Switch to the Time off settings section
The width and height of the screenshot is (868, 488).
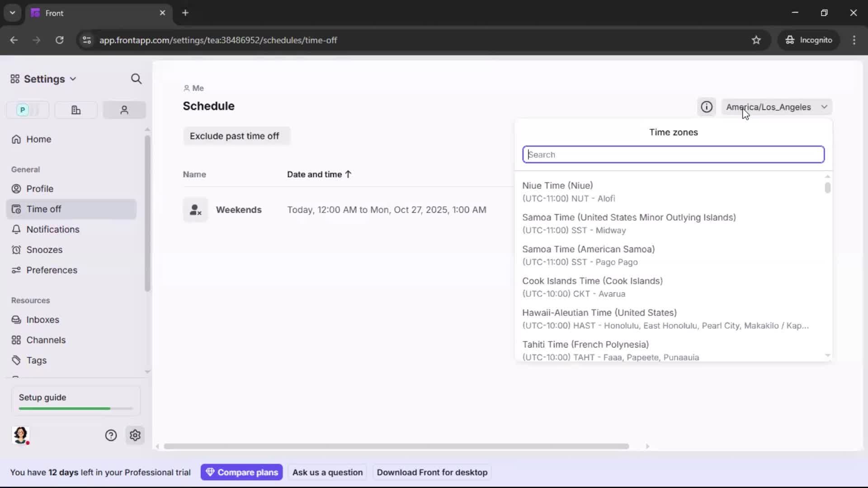click(x=43, y=209)
